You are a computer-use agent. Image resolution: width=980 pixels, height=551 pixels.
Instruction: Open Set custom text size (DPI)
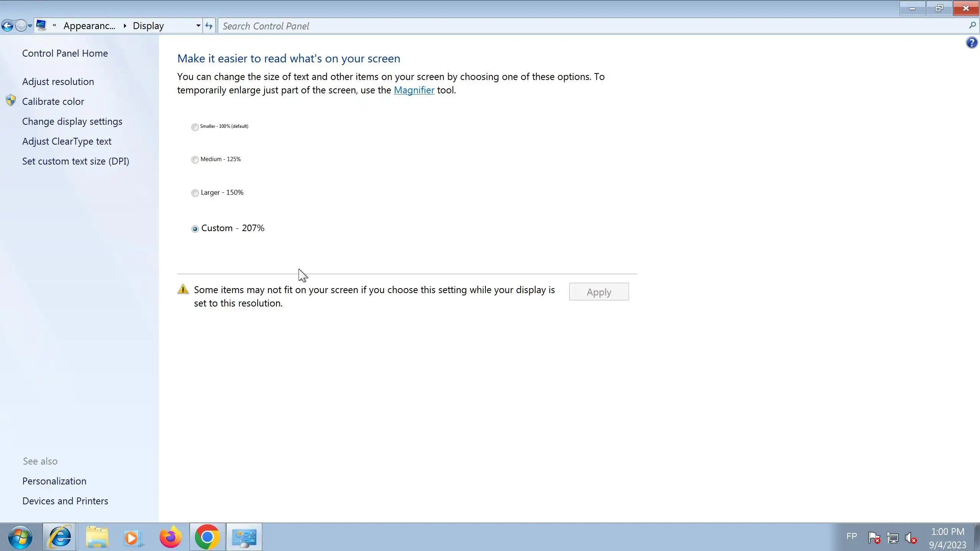(75, 161)
